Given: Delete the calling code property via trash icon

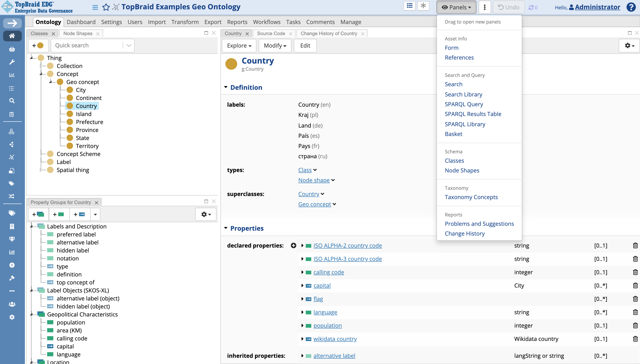Looking at the screenshot, I should coord(635,272).
